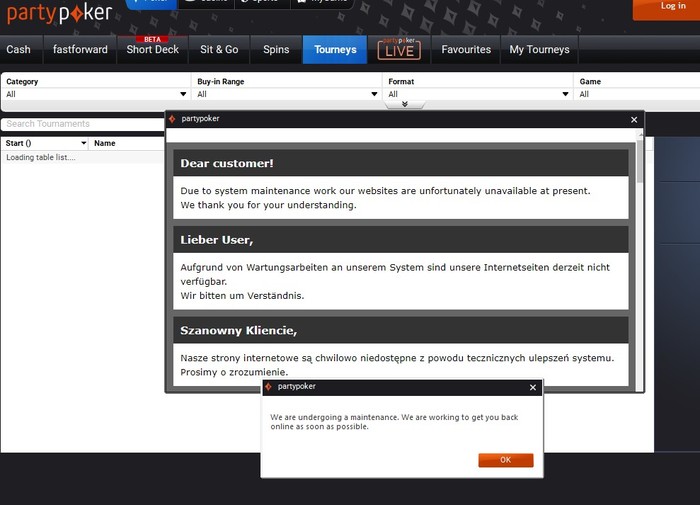Click the 'Loading table list....' text
This screenshot has width=700, height=505.
coord(41,157)
